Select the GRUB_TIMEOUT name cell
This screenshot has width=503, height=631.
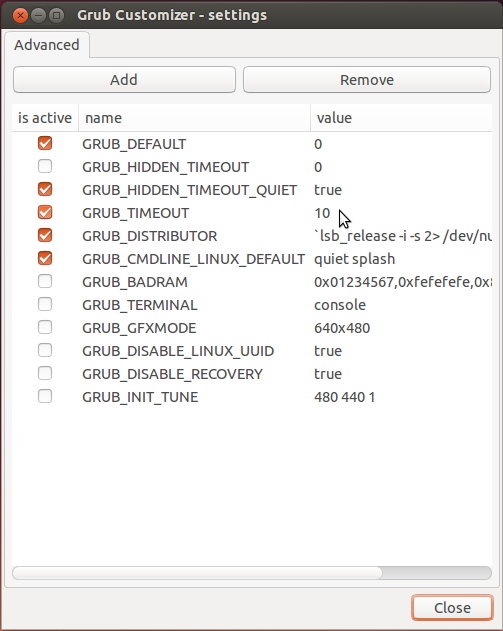coord(136,213)
